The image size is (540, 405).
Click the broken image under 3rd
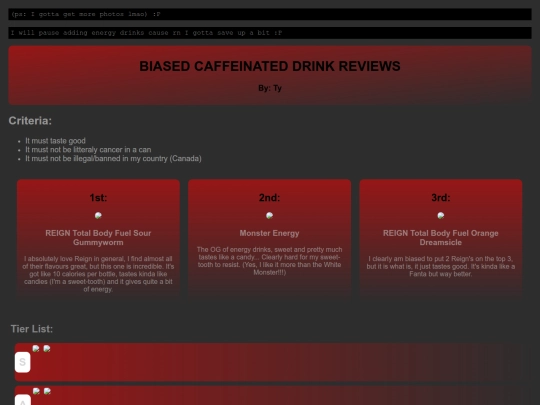pyautogui.click(x=440, y=216)
